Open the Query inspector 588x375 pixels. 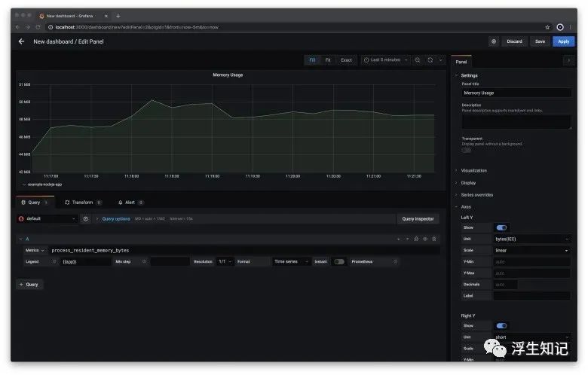click(418, 219)
